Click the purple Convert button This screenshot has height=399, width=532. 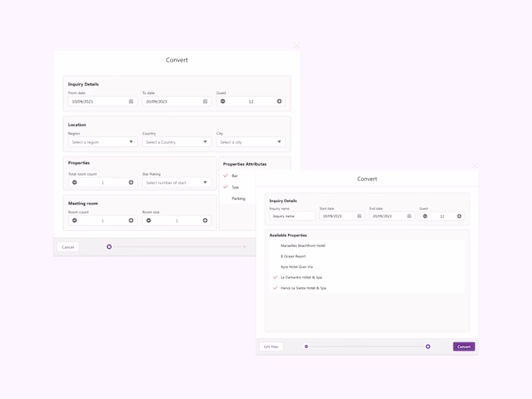click(464, 347)
